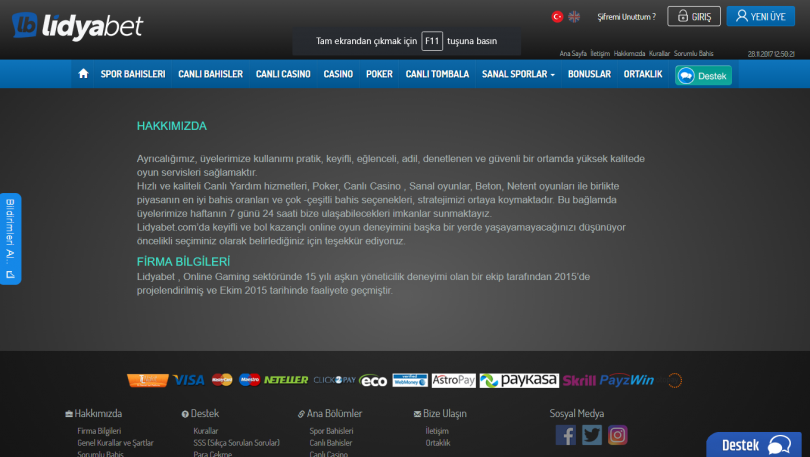Viewport: 810px width, 457px height.
Task: Click the Click2Pay payment logo
Action: [x=335, y=380]
